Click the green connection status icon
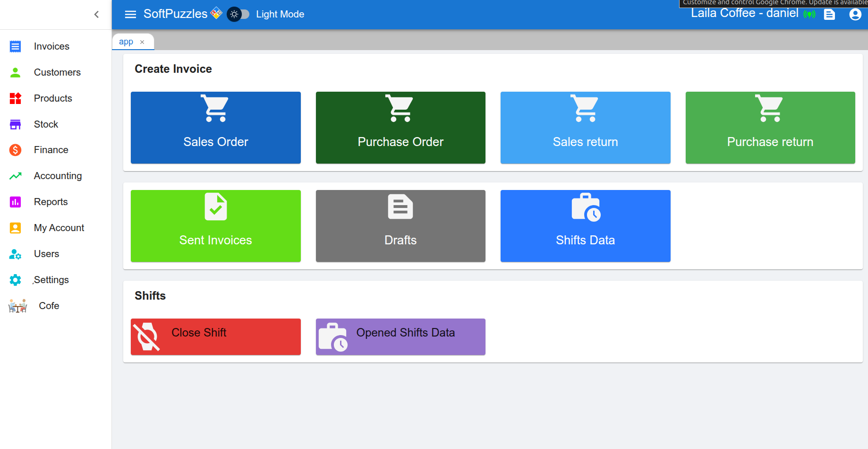This screenshot has height=449, width=868. [x=809, y=15]
